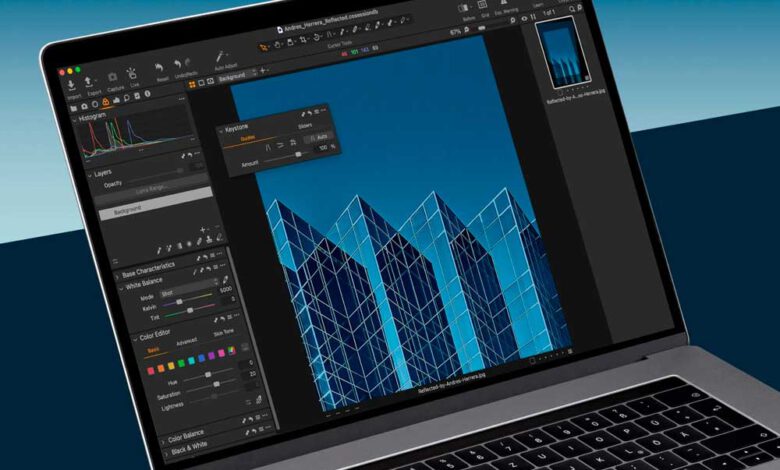Screen dimensions: 780x470
Task: Click the Import icon in toolbar
Action: pyautogui.click(x=71, y=86)
